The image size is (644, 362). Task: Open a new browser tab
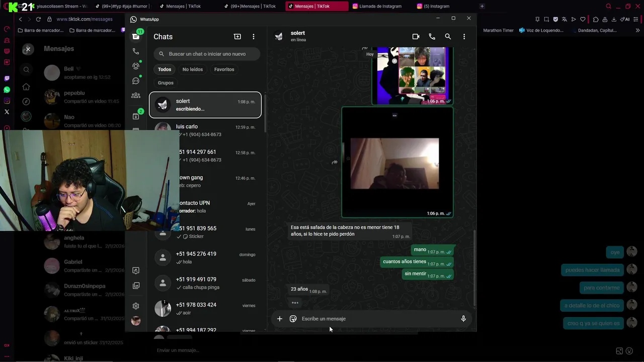click(482, 6)
